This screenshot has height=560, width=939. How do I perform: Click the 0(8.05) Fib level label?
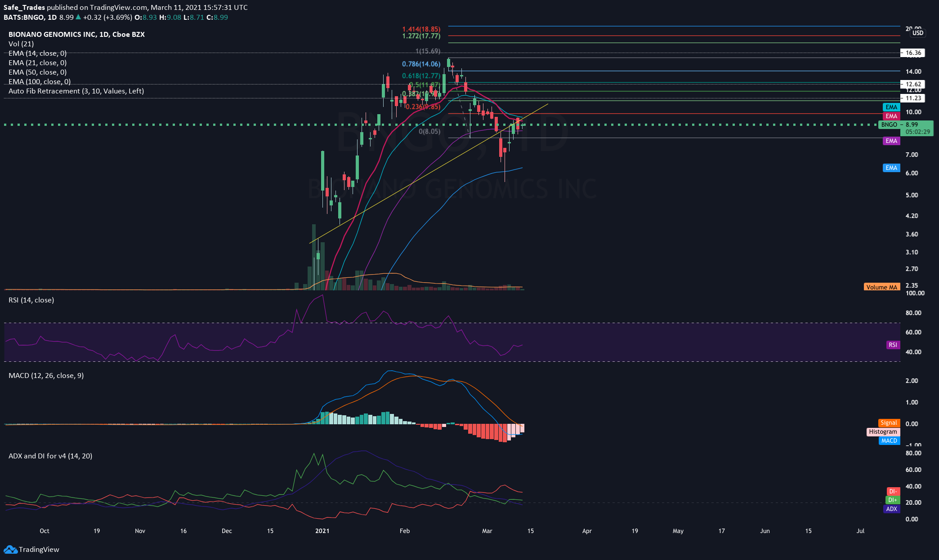tap(429, 131)
